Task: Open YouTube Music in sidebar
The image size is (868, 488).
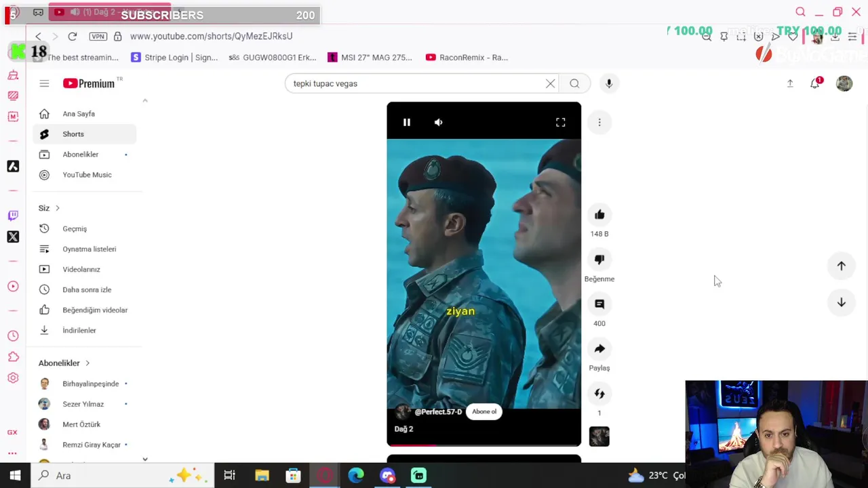Action: (85, 175)
